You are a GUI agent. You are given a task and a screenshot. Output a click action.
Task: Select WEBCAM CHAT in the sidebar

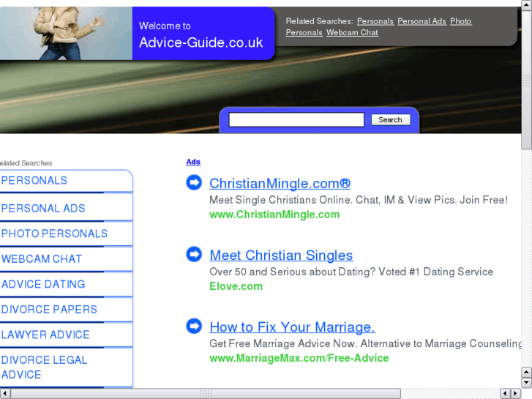[66, 259]
